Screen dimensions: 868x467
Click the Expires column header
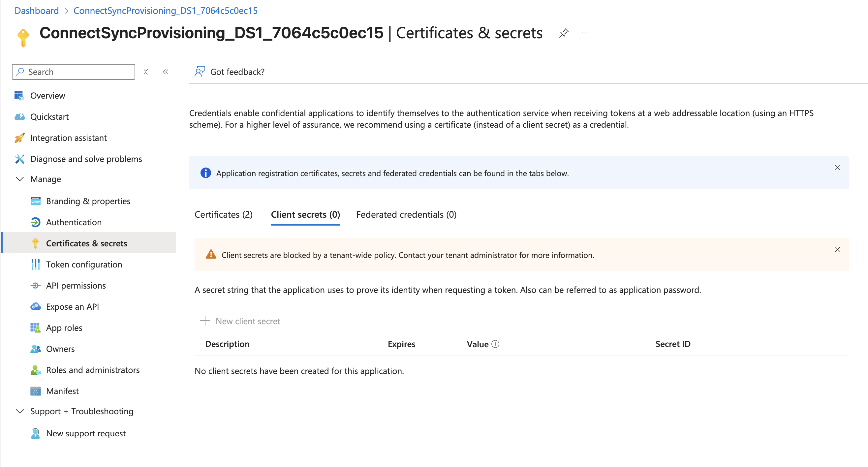pos(401,344)
